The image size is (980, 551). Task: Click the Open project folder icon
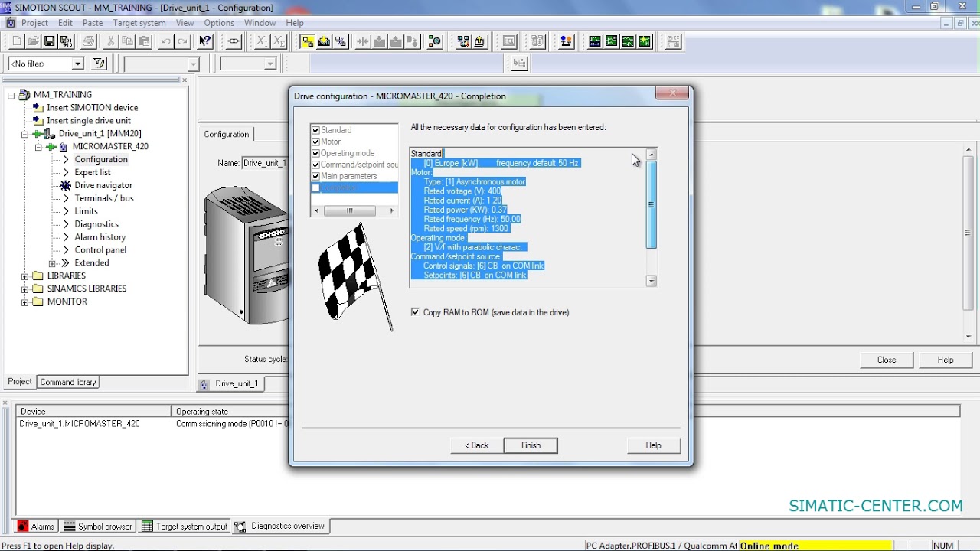34,41
